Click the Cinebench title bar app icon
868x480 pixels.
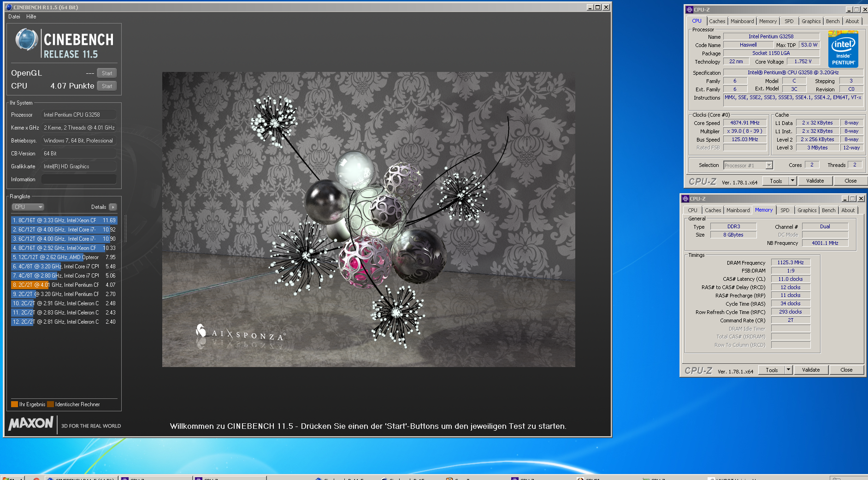click(9, 7)
